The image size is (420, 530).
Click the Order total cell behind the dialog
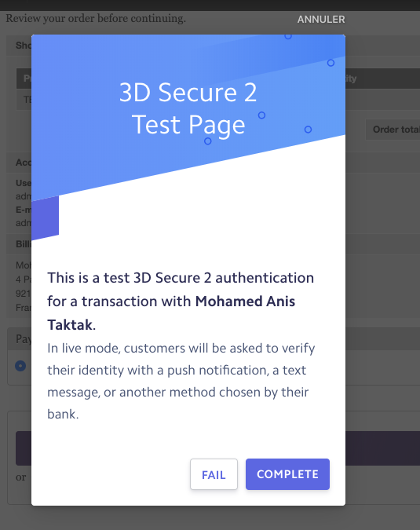[x=394, y=130]
